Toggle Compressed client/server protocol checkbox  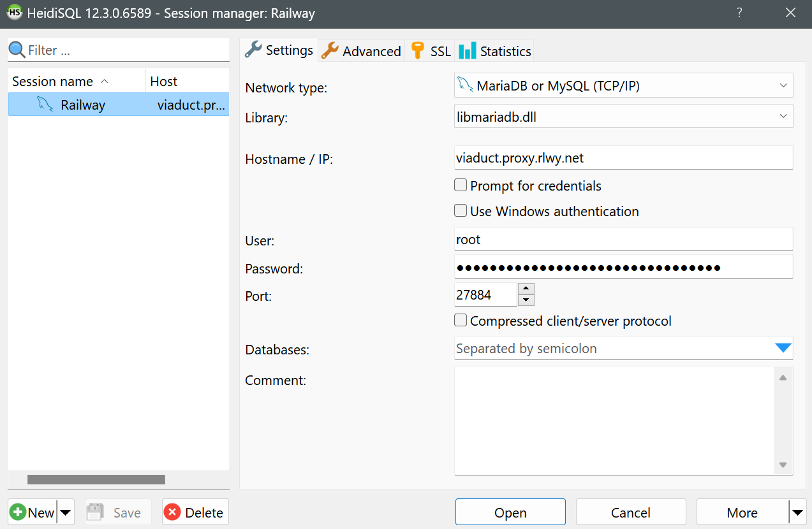coord(461,321)
